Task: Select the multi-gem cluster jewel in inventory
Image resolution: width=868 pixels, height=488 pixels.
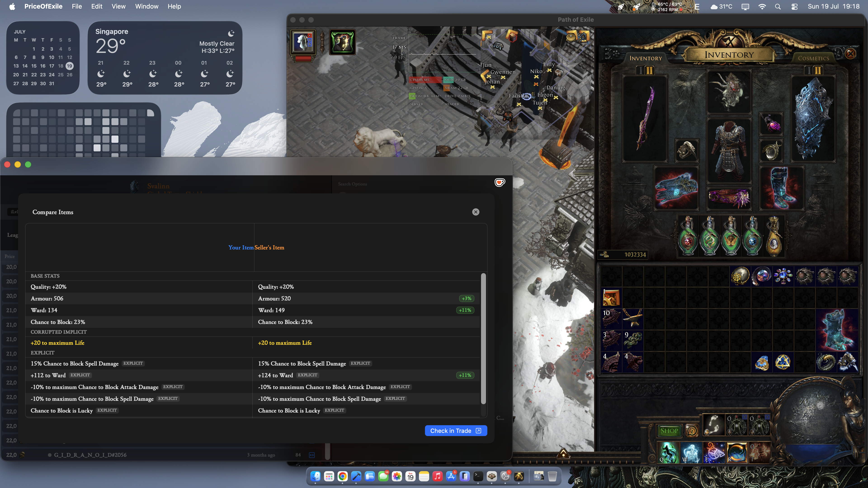Action: 783,276
